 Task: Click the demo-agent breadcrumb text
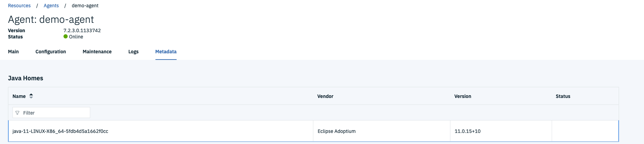(x=85, y=6)
